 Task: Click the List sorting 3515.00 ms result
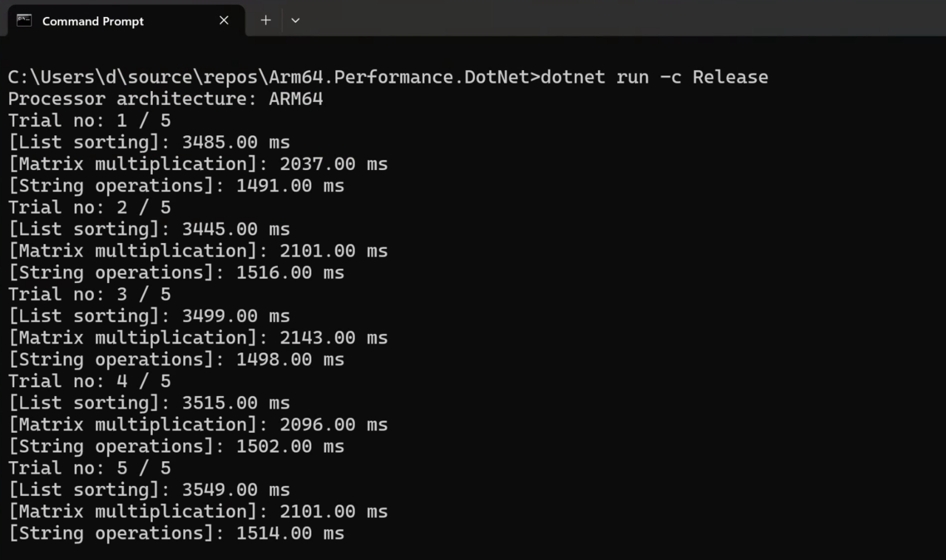click(149, 403)
